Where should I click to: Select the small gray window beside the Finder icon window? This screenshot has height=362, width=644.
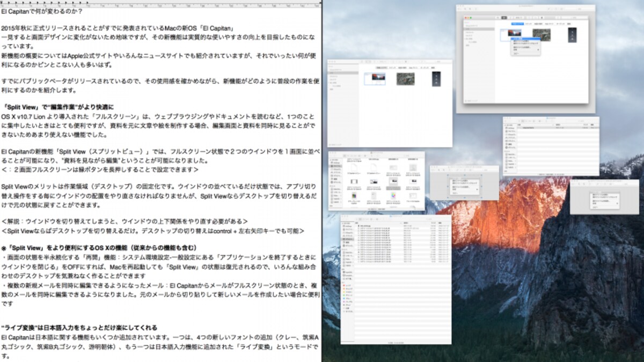point(465,183)
